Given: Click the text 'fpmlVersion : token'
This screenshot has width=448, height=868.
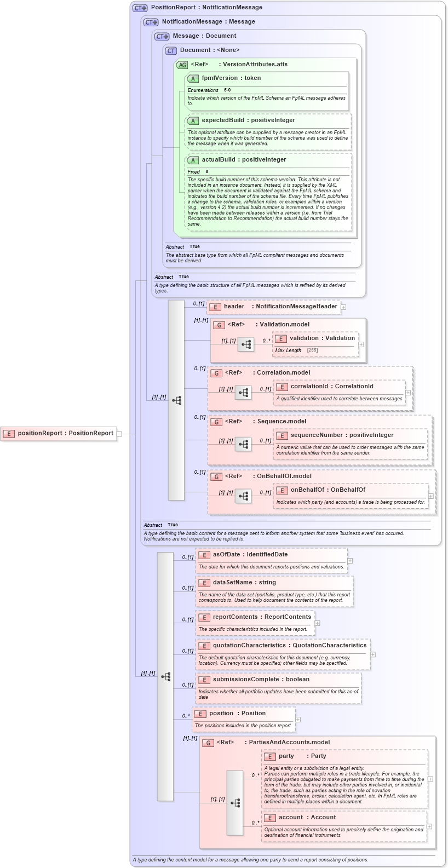Looking at the screenshot, I should (231, 78).
